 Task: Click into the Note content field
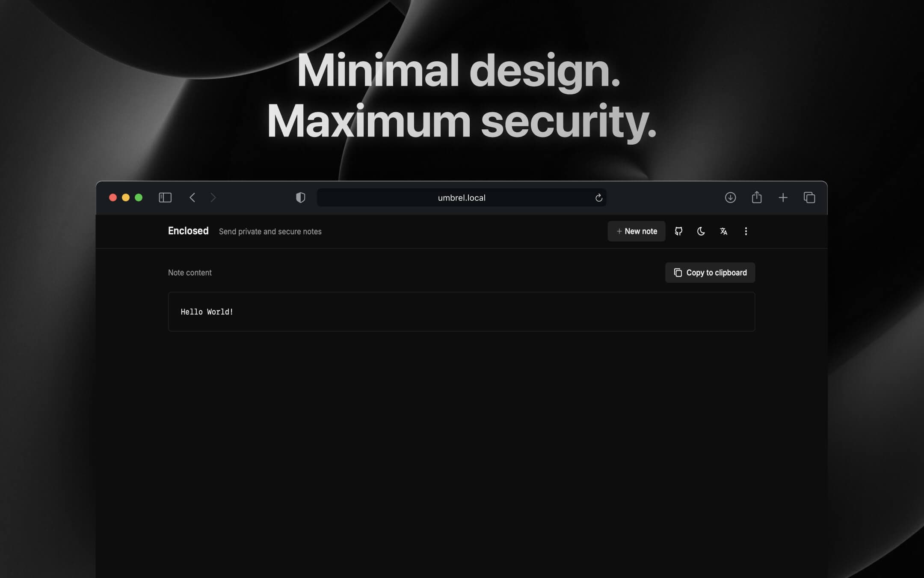pyautogui.click(x=462, y=312)
